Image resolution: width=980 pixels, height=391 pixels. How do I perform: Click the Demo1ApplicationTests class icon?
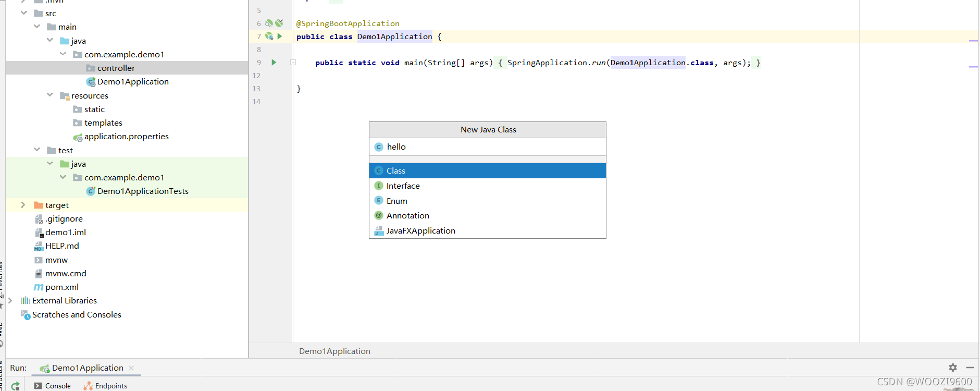pyautogui.click(x=91, y=191)
